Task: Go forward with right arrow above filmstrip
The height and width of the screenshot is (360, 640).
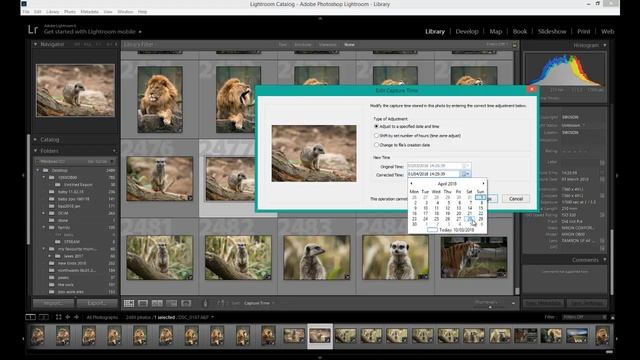Action: [76, 317]
